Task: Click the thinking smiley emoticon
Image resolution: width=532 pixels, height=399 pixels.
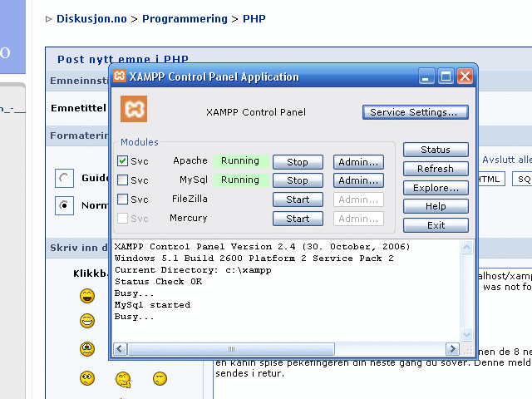Action: coord(123,379)
